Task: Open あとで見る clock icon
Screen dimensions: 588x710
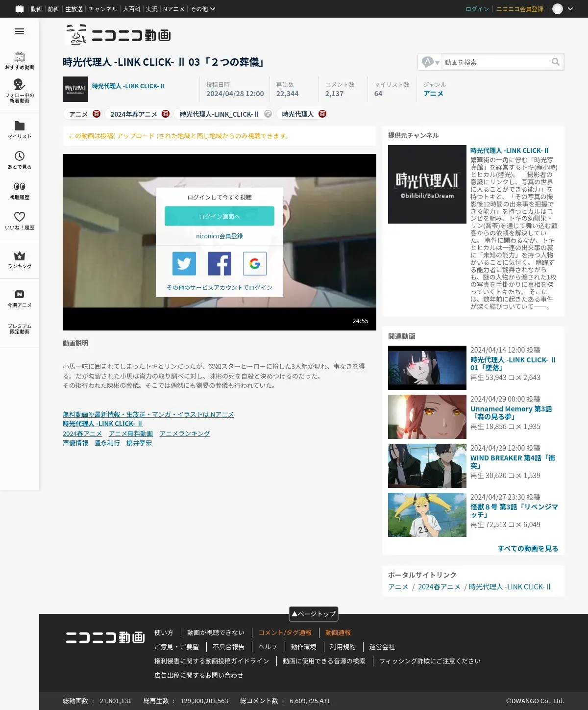Action: point(20,156)
